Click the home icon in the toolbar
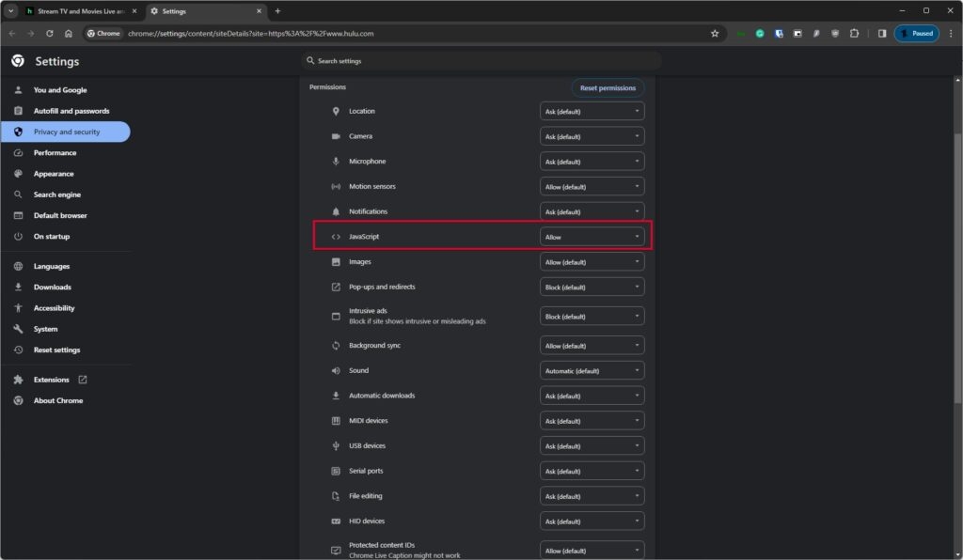This screenshot has height=560, width=963. click(x=69, y=33)
